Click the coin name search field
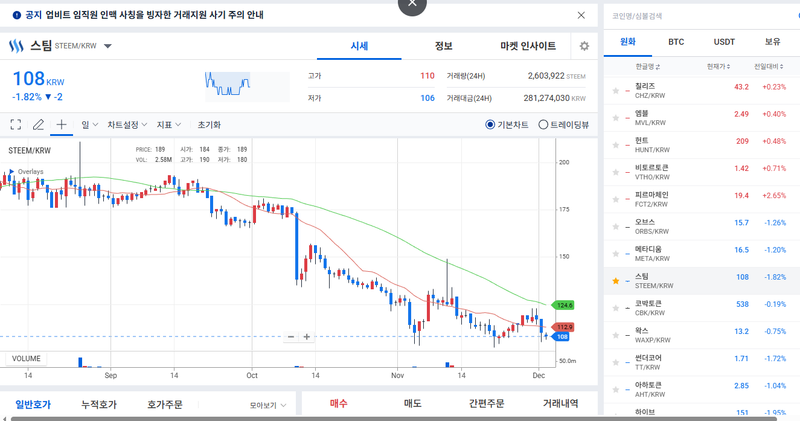Image resolution: width=800 pixels, height=421 pixels. coord(700,15)
